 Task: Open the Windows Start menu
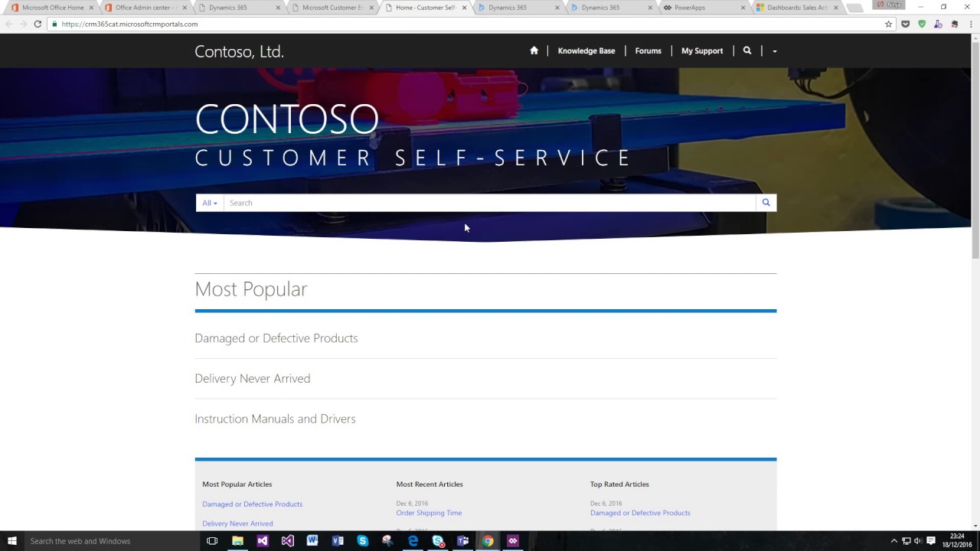coord(12,541)
